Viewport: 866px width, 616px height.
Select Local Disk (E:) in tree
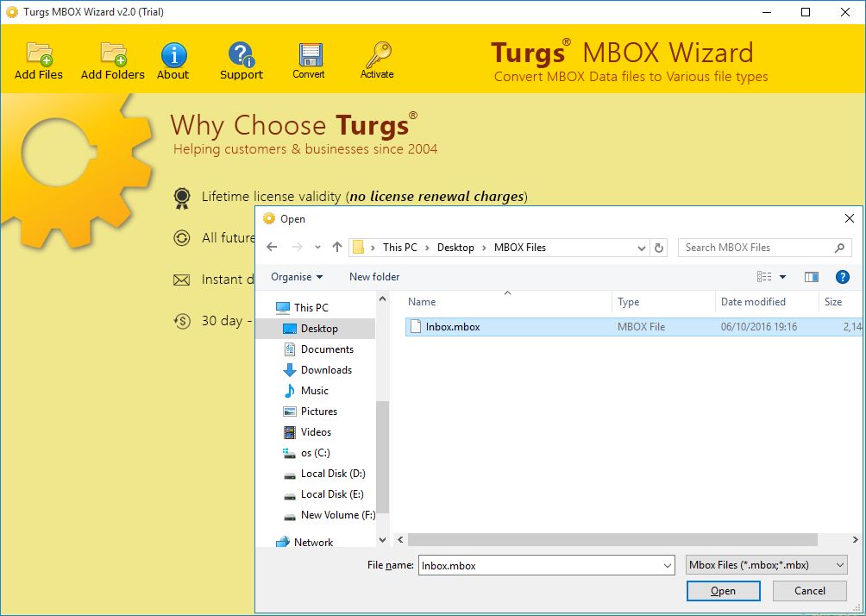pyautogui.click(x=332, y=493)
